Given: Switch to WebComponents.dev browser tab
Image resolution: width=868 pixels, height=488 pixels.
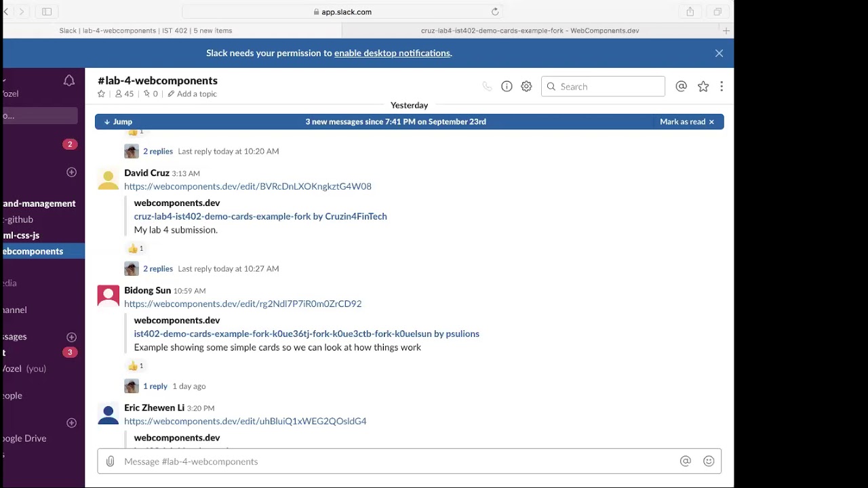Looking at the screenshot, I should click(530, 30).
